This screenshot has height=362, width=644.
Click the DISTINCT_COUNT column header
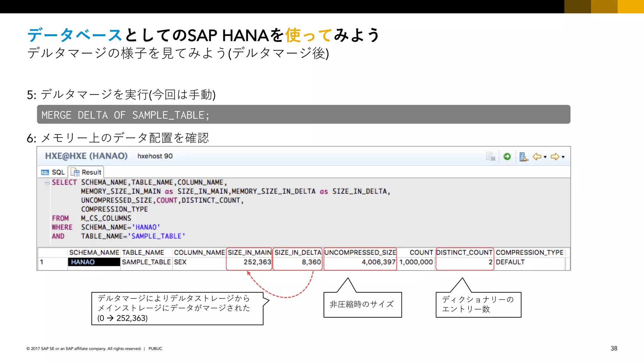tap(464, 253)
